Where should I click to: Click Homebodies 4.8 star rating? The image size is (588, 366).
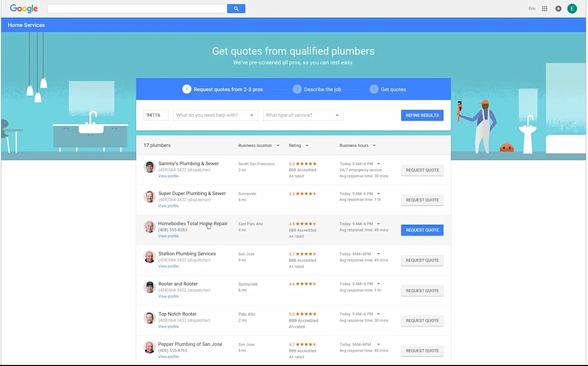(302, 224)
